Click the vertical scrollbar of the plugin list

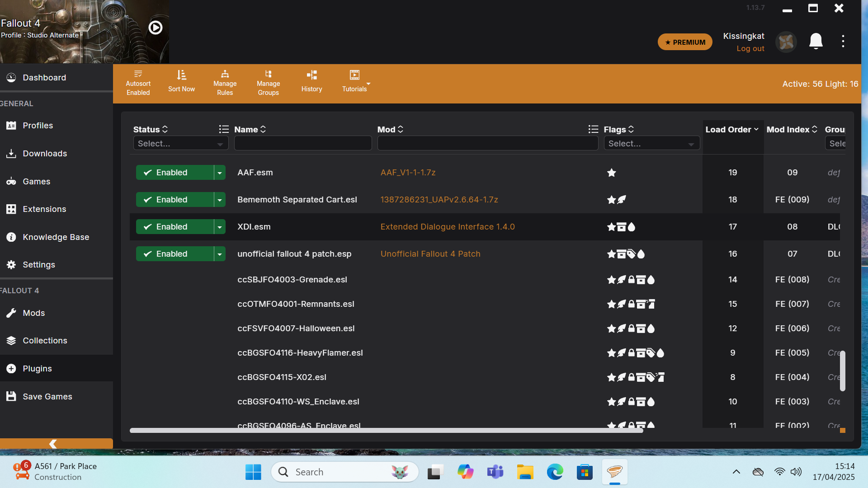[843, 371]
